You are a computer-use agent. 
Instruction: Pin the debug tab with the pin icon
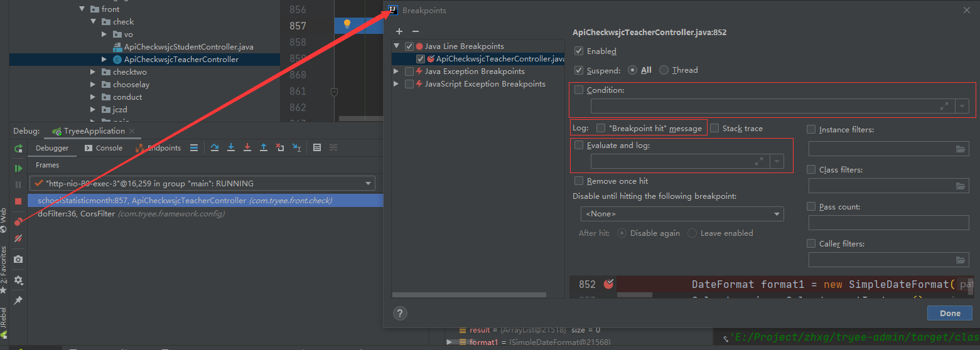pos(18,300)
